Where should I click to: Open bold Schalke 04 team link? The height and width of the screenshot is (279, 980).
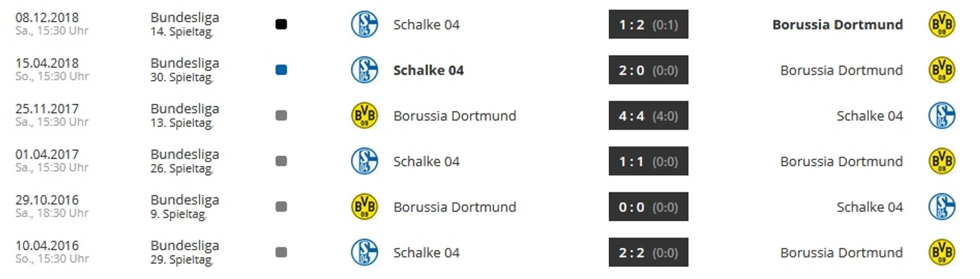[428, 70]
